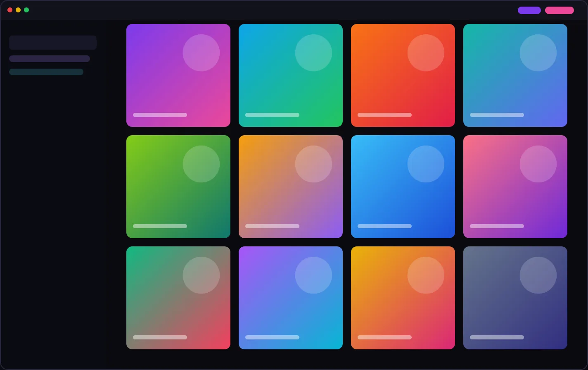Screen dimensions: 588x370
Task: Select the orange-to-red gradient card
Action: click(x=403, y=75)
